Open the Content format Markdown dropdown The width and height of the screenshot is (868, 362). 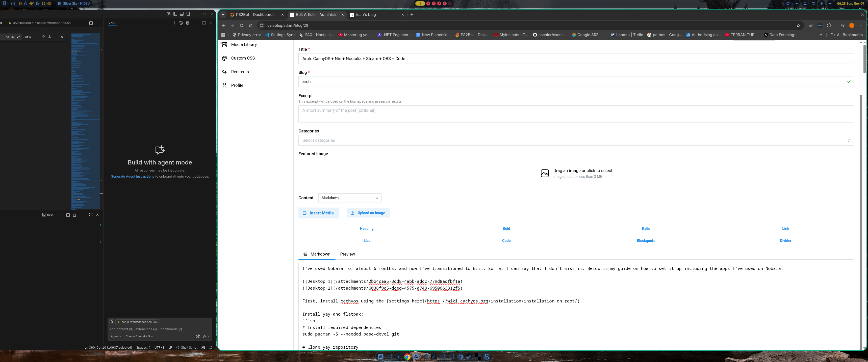pos(349,198)
